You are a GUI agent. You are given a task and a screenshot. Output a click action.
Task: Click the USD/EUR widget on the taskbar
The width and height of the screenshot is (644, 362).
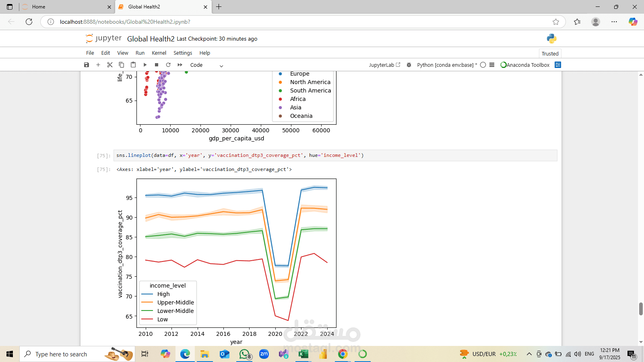click(488, 354)
